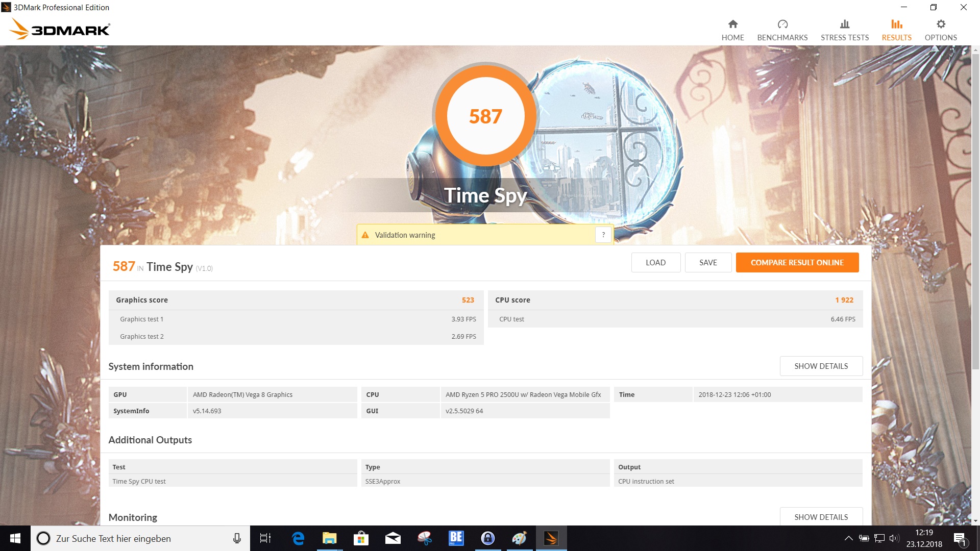Click the Save button
980x551 pixels.
[x=708, y=262]
